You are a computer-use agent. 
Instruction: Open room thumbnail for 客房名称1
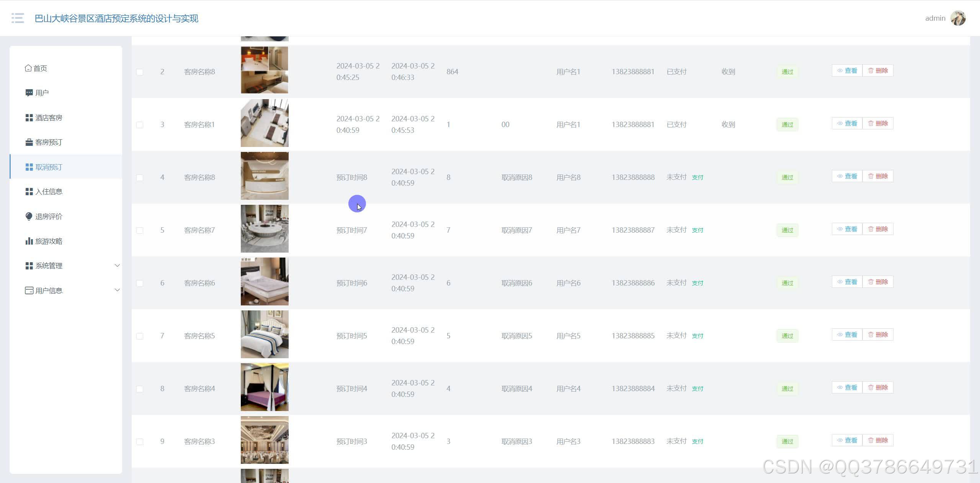265,123
